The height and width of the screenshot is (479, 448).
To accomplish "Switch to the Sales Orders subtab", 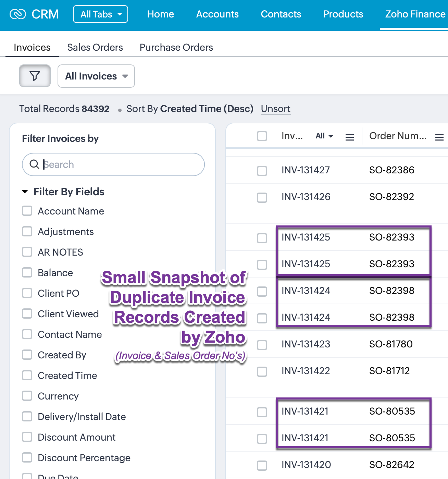I will (95, 47).
